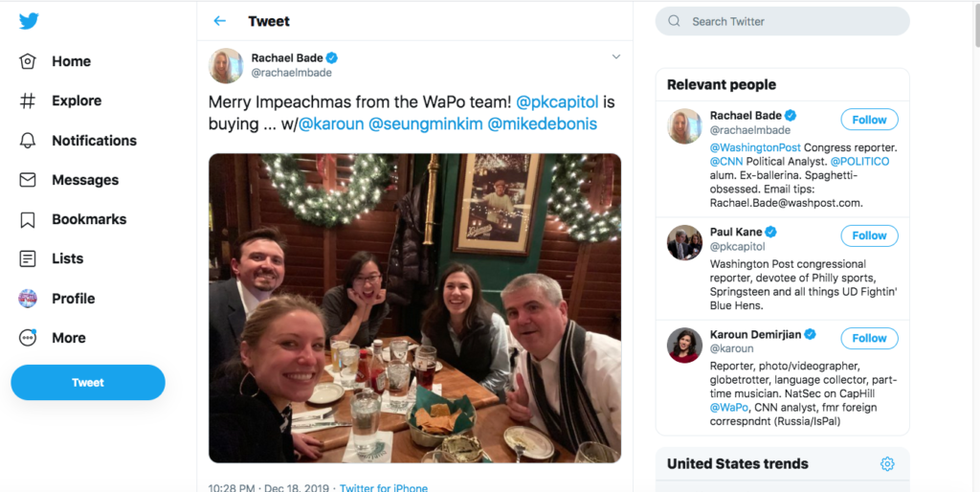Click the Explore hashtag icon
980x492 pixels.
[28, 101]
